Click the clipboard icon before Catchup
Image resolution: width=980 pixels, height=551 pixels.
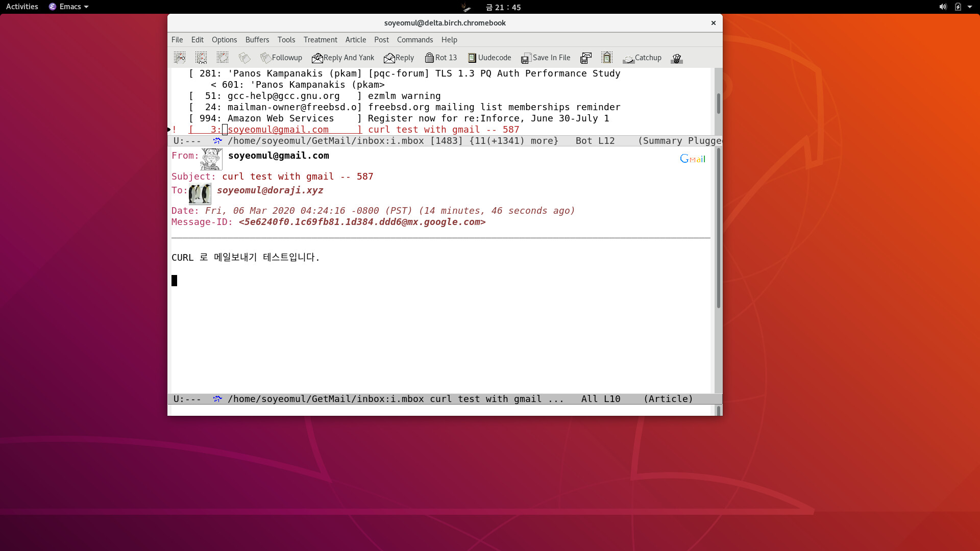607,58
